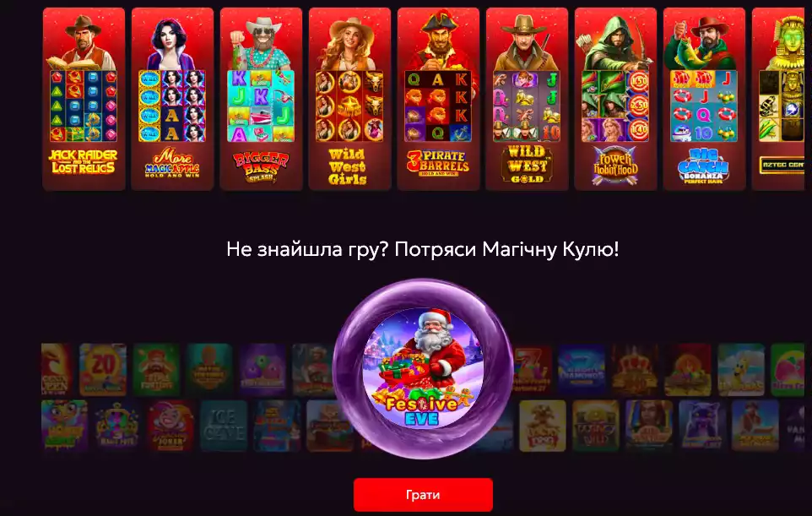
Task: Open the banana character beach game tile
Action: (x=741, y=369)
